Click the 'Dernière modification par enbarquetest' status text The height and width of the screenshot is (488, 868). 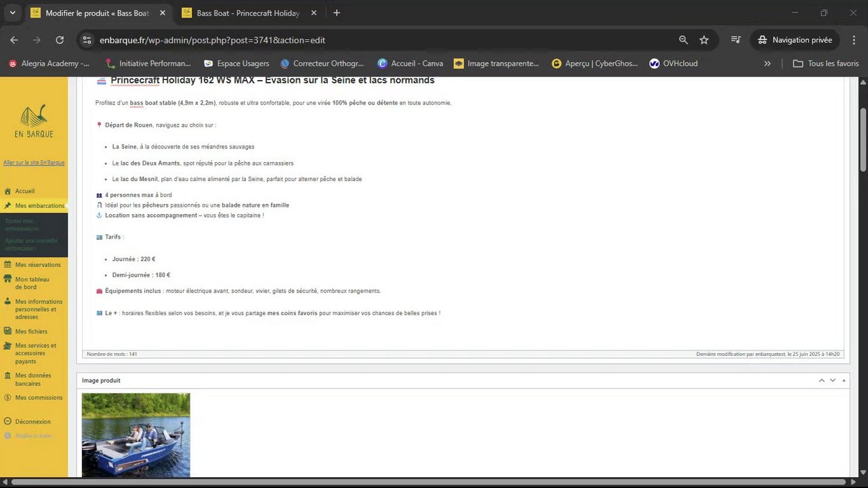pyautogui.click(x=768, y=354)
